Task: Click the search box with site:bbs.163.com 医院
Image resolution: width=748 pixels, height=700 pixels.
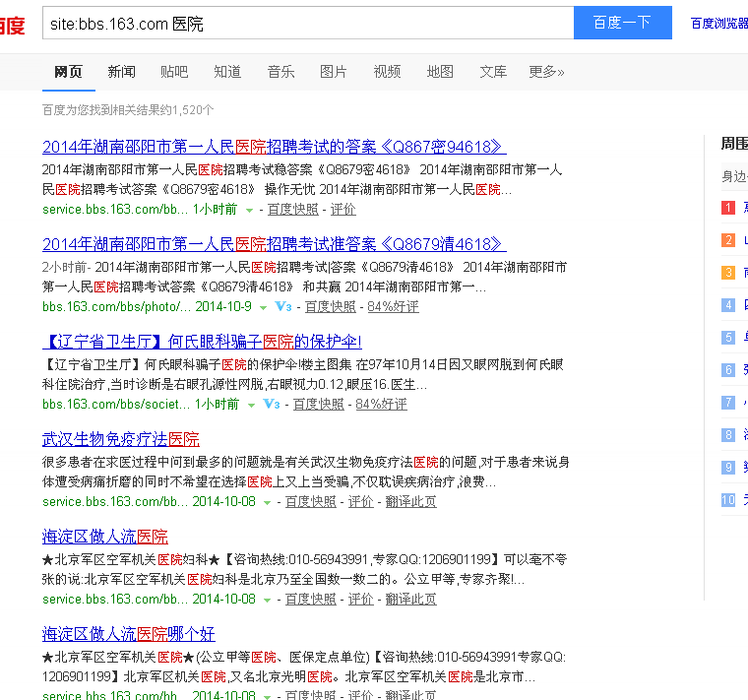Action: (x=308, y=23)
